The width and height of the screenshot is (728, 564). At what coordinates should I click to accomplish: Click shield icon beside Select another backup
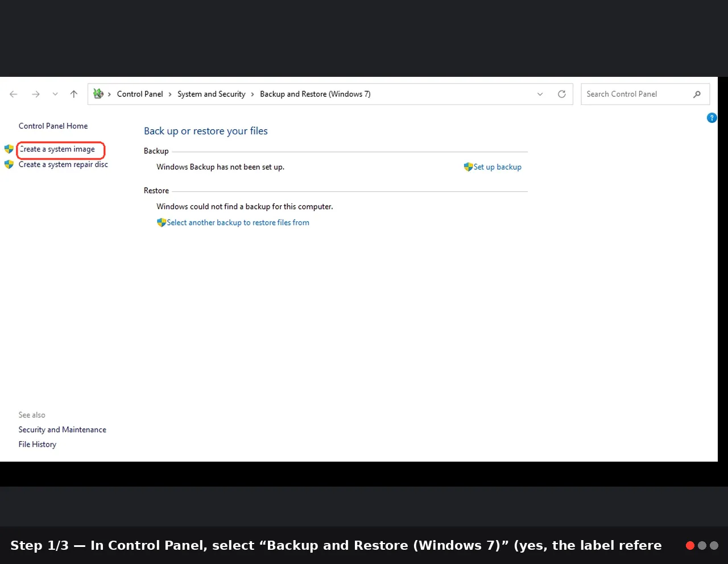tap(162, 223)
